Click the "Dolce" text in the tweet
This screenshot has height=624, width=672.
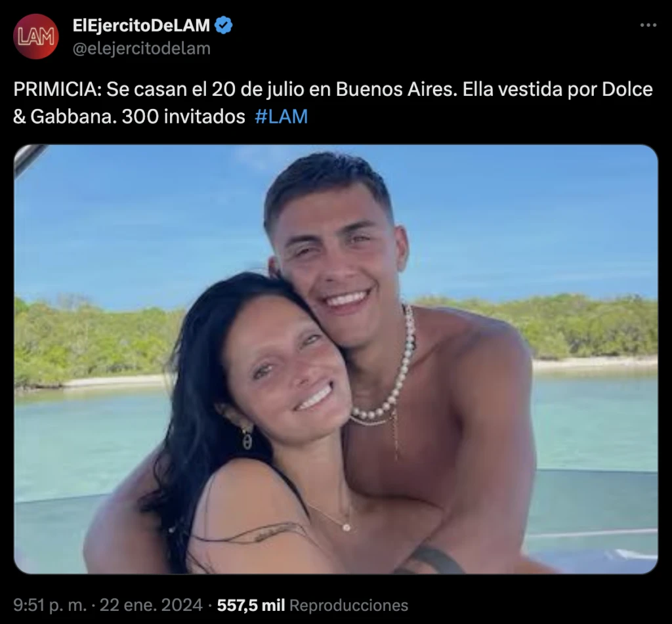click(x=627, y=89)
